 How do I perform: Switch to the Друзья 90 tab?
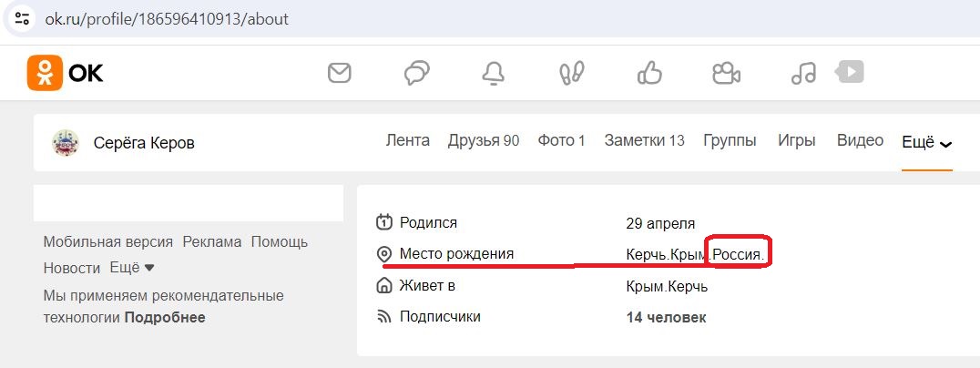click(483, 140)
